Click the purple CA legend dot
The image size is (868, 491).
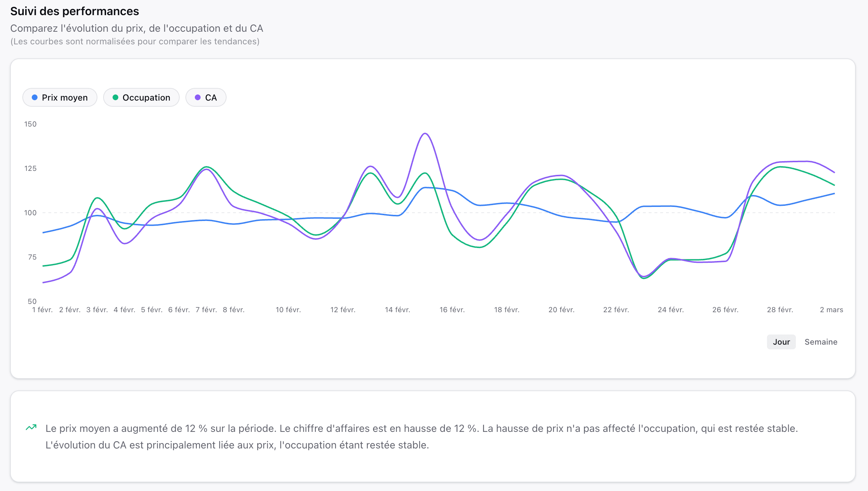(197, 97)
